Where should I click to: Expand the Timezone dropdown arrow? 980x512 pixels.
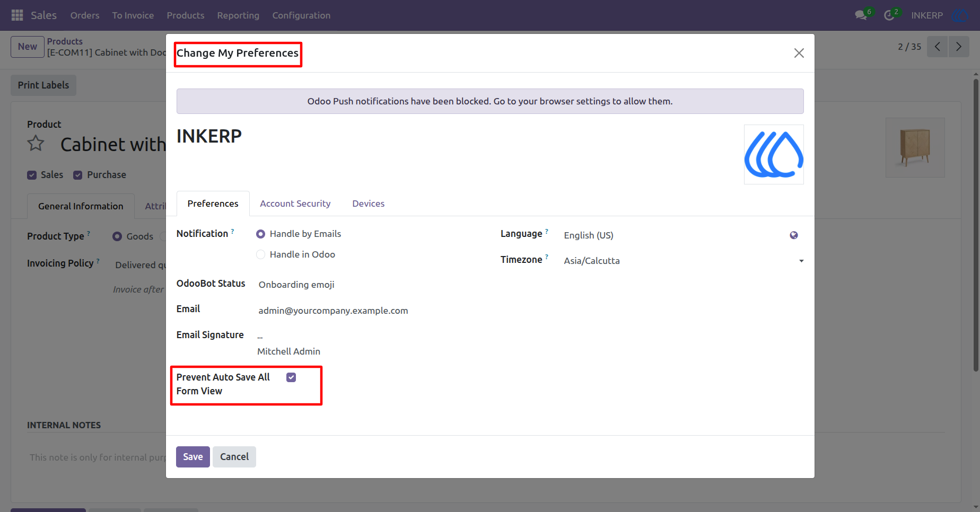click(801, 261)
